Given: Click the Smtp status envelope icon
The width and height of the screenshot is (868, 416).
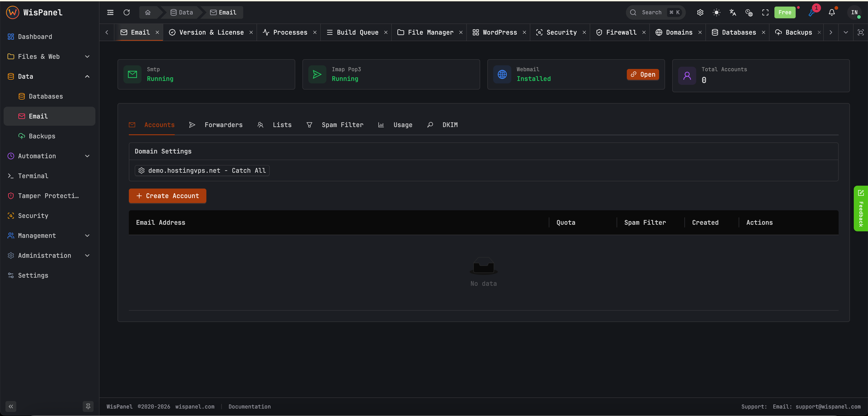Looking at the screenshot, I should [132, 75].
